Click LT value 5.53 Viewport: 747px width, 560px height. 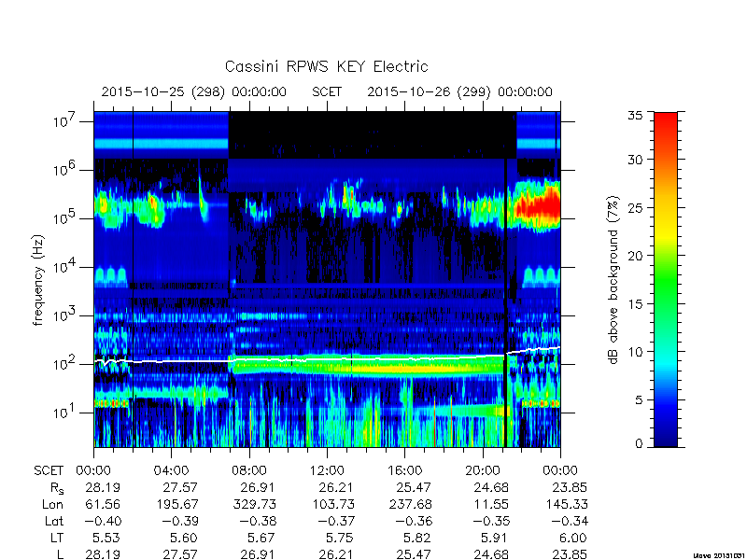(106, 538)
